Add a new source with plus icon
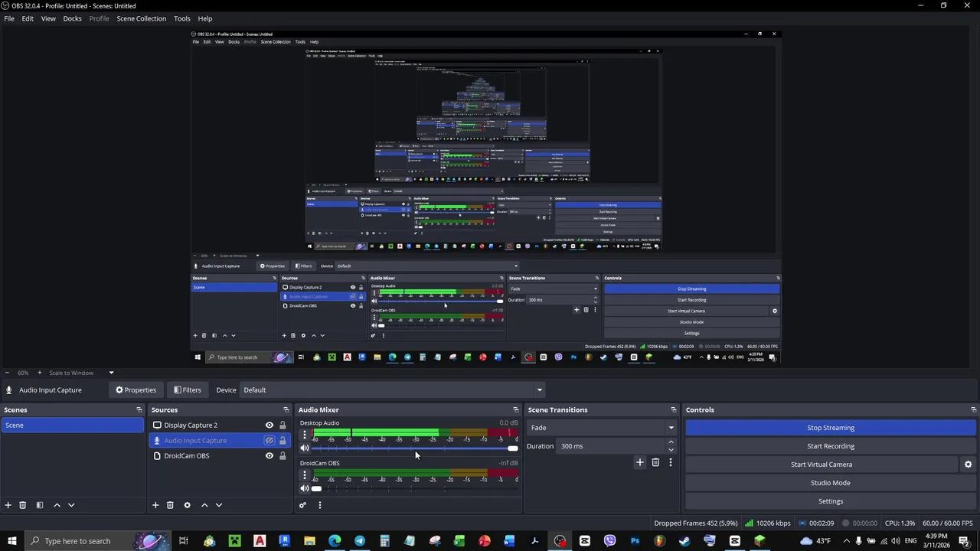980x551 pixels. 155,505
